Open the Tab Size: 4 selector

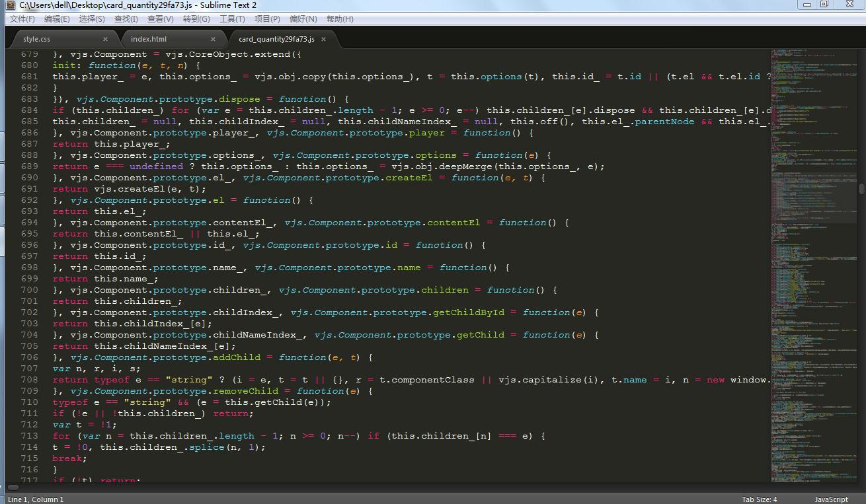(x=760, y=499)
